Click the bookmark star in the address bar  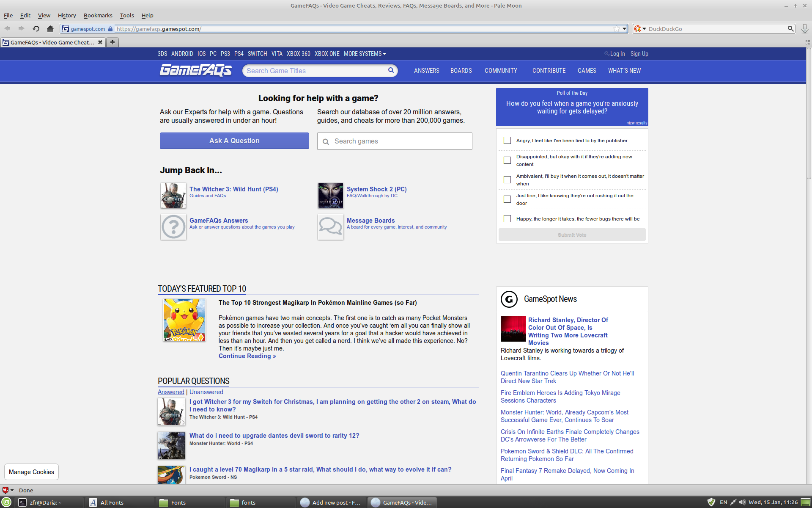pos(617,29)
